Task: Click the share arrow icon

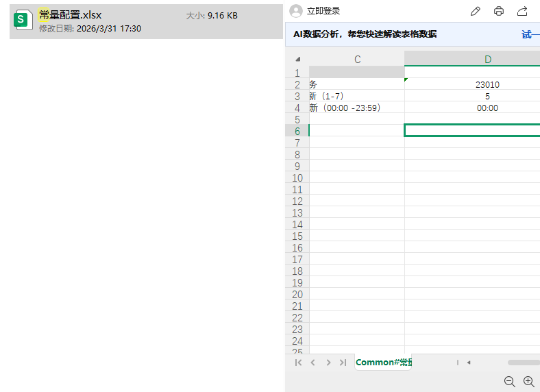Action: pos(522,11)
